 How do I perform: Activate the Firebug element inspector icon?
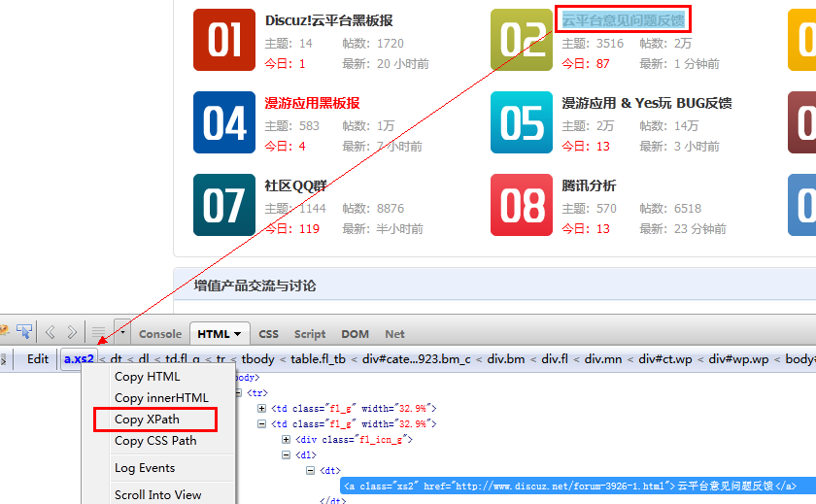tap(24, 331)
